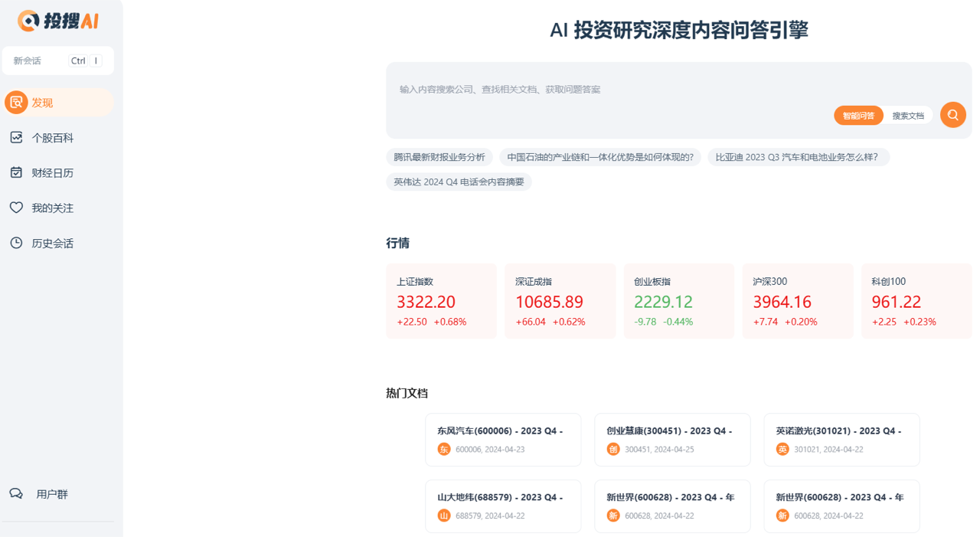The height and width of the screenshot is (537, 980).
Task: Select suggestion 英伟达 2024 Q4 电话会内容摘要
Action: (459, 182)
